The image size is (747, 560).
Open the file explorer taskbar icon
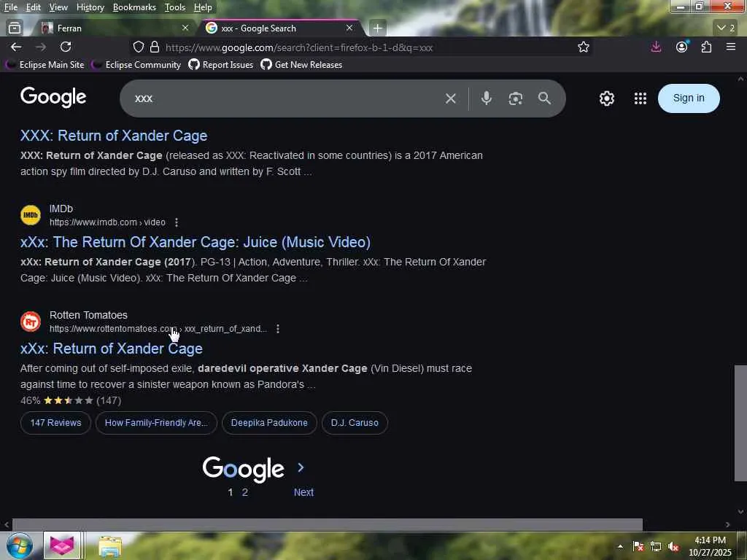click(110, 546)
